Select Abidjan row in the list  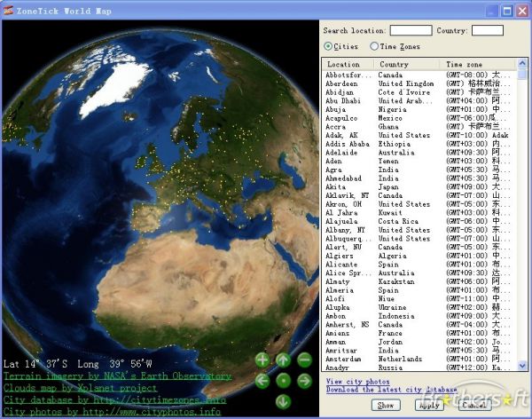(419, 92)
